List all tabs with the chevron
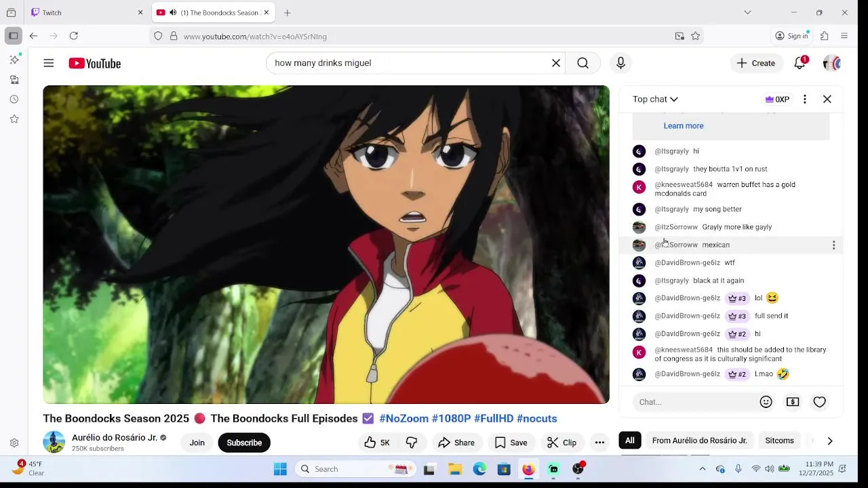The image size is (868, 488). (x=747, y=12)
